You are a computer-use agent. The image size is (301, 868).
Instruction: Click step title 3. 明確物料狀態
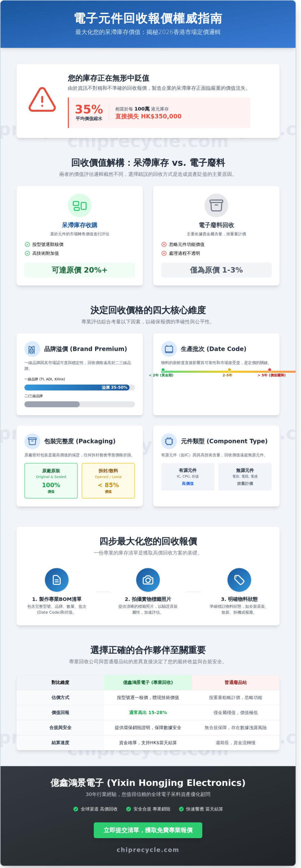point(239,599)
